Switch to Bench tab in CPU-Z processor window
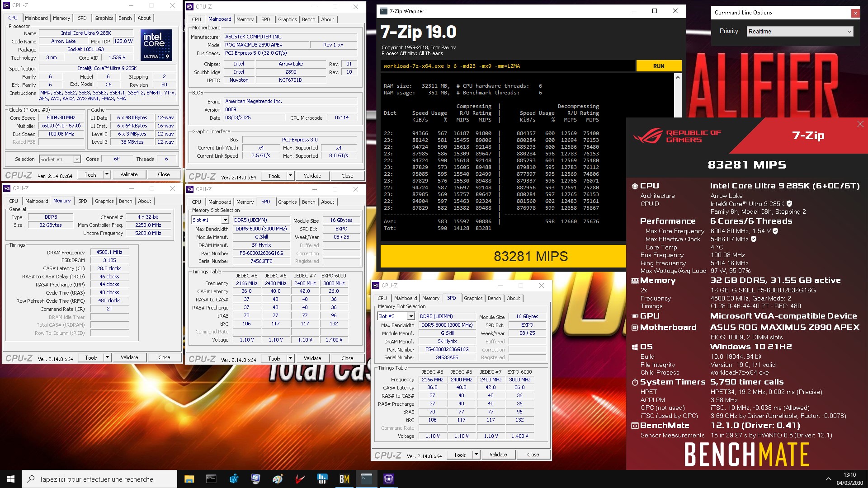Image resolution: width=868 pixels, height=488 pixels. (125, 18)
